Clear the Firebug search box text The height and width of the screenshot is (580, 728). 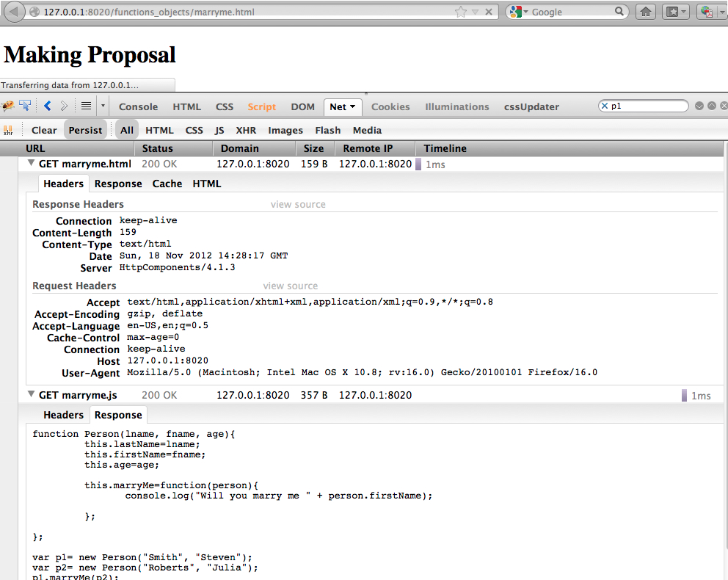point(605,106)
